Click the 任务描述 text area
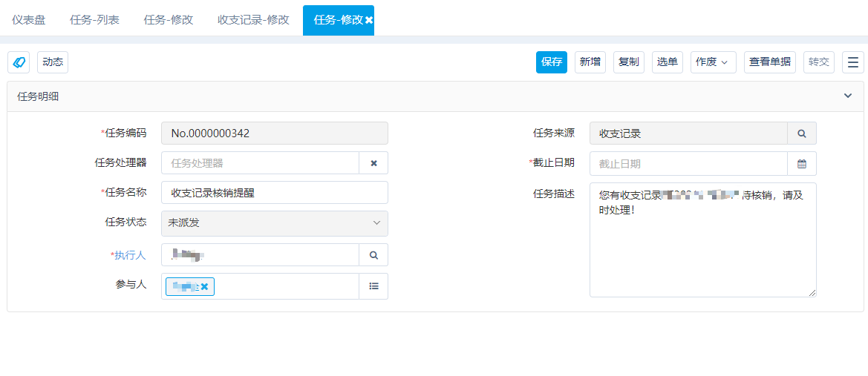 (703, 240)
